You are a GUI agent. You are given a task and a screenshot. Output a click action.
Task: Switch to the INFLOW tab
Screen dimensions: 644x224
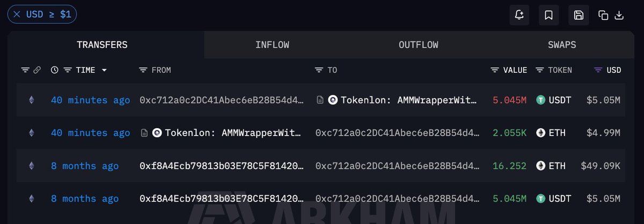tap(272, 45)
